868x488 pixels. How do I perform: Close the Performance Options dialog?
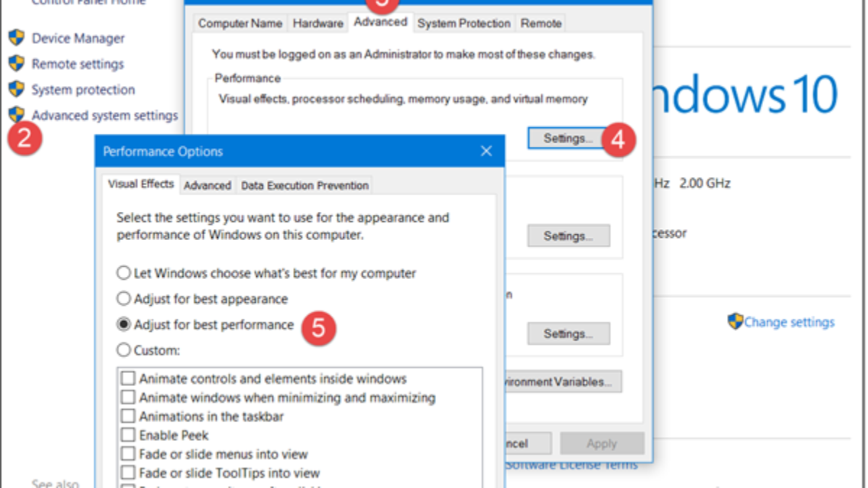coord(486,151)
